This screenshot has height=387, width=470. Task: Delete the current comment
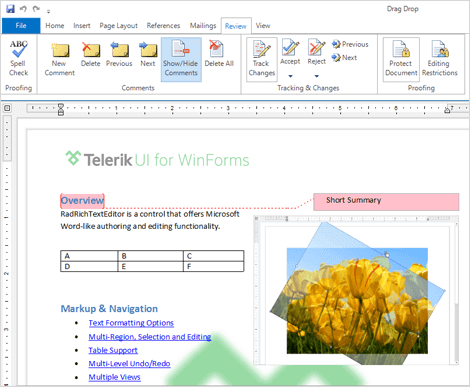[x=90, y=55]
